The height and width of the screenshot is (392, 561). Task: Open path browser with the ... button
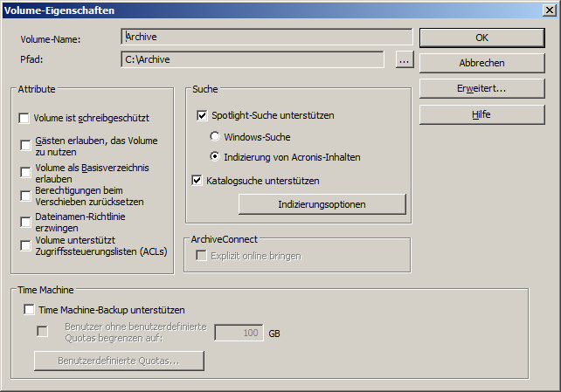403,60
